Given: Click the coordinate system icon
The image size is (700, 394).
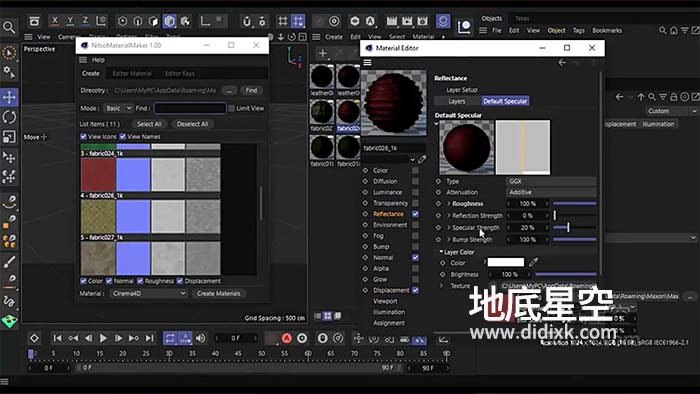Looking at the screenshot, I should [101, 21].
